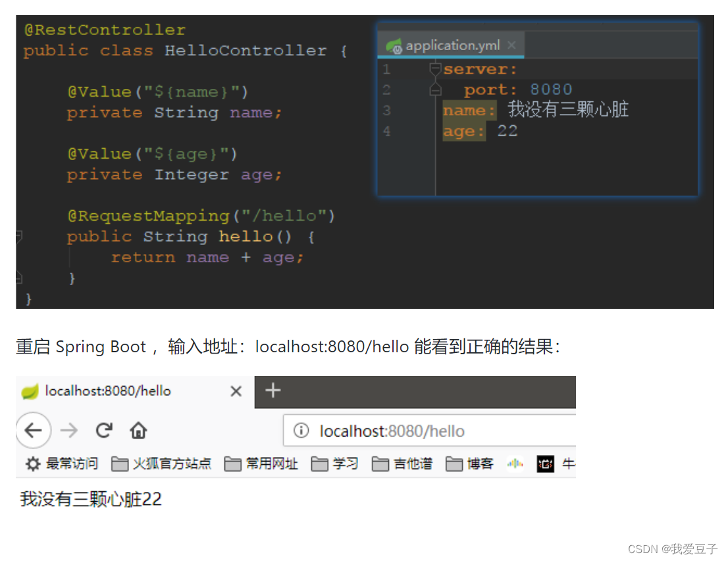Click the private String name field
Viewport: 728px width, 561px height.
[x=174, y=113]
